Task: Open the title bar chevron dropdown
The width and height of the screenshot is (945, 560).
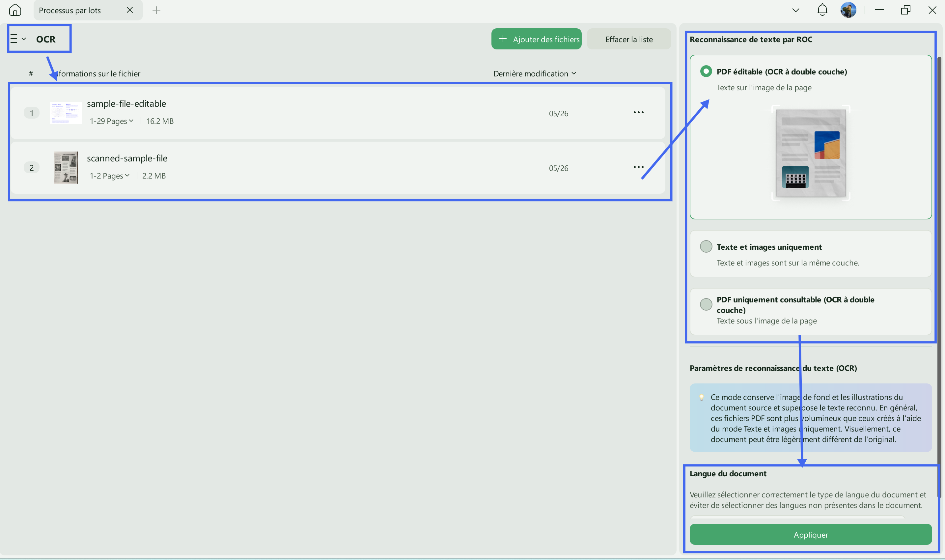Action: pyautogui.click(x=795, y=10)
